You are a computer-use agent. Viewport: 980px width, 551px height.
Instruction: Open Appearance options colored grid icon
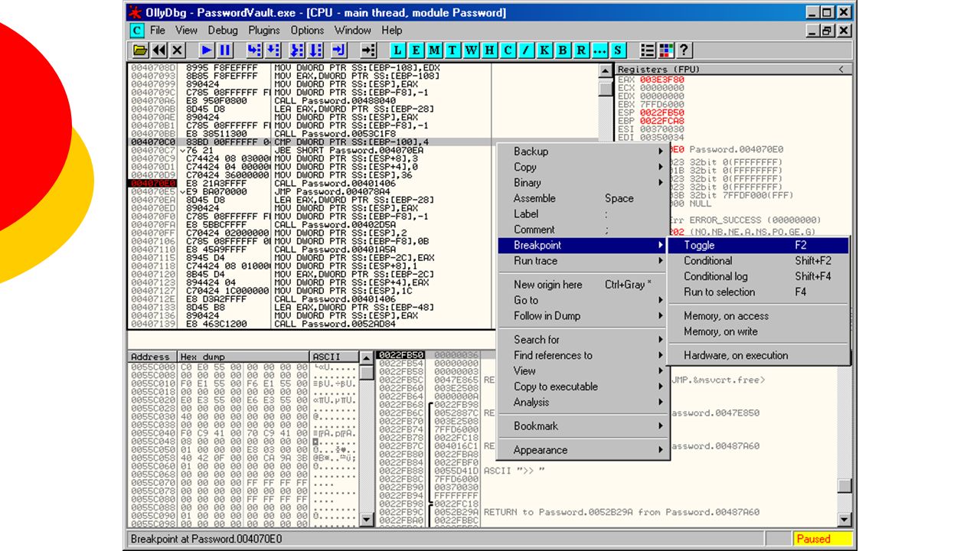666,50
